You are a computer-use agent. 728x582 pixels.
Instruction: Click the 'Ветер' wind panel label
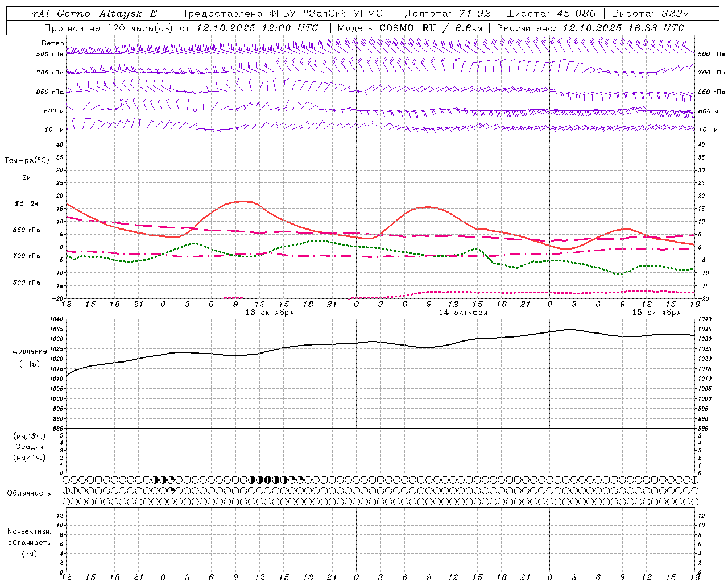pos(52,43)
